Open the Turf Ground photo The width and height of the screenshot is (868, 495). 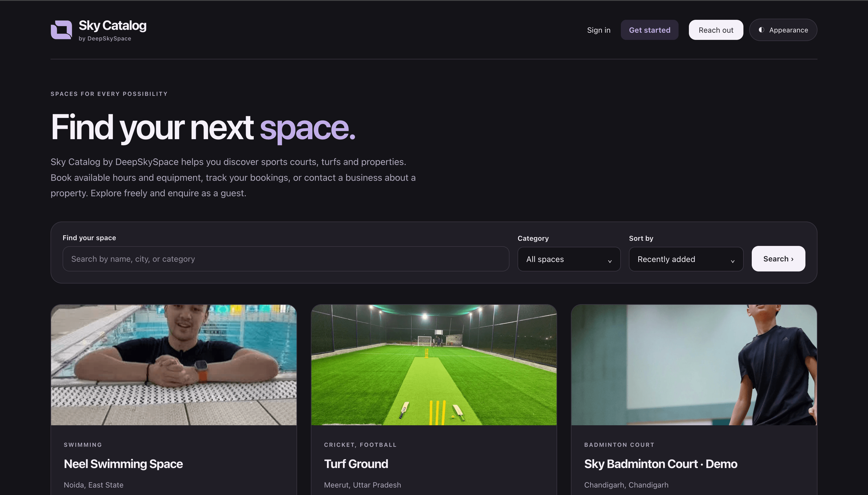pos(434,365)
